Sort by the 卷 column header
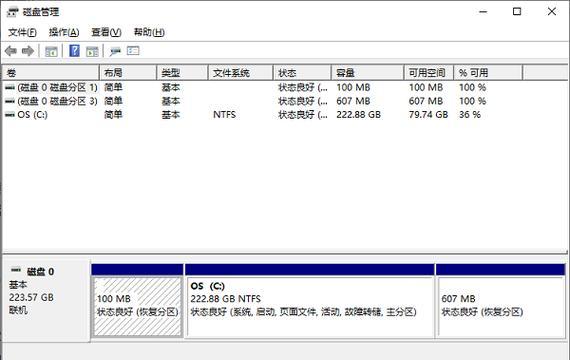 coord(51,73)
